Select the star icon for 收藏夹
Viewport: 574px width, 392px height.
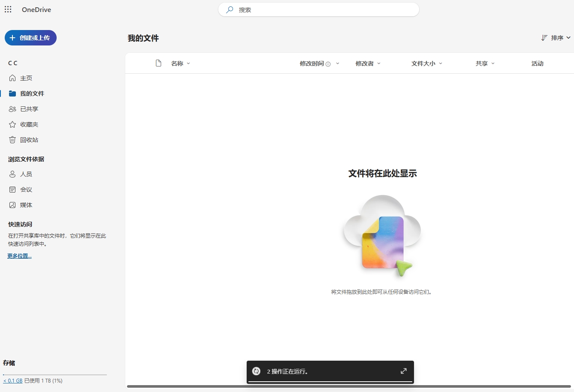pyautogui.click(x=12, y=124)
